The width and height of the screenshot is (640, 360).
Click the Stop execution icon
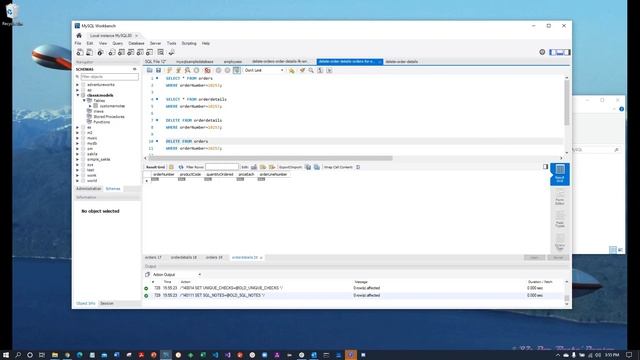(x=196, y=70)
